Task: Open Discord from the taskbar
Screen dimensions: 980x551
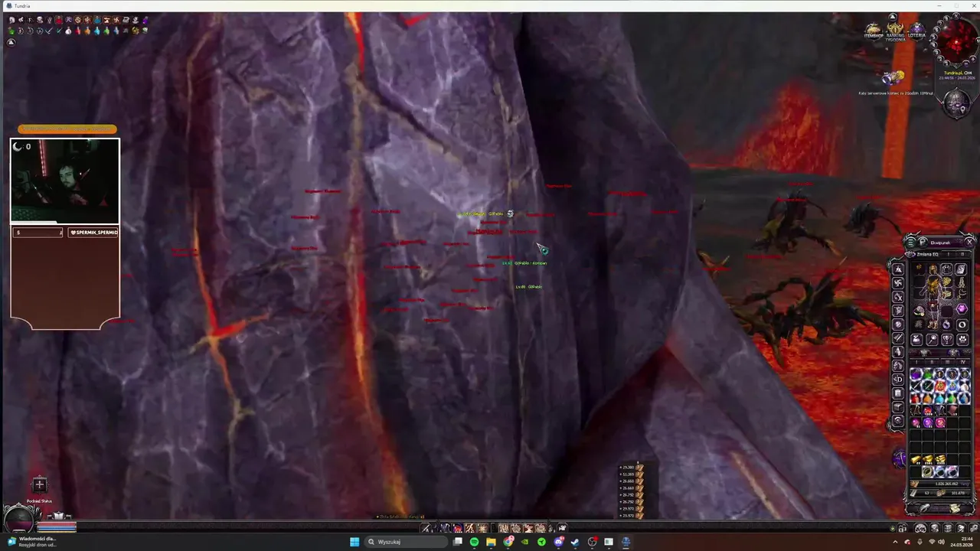Action: (558, 542)
